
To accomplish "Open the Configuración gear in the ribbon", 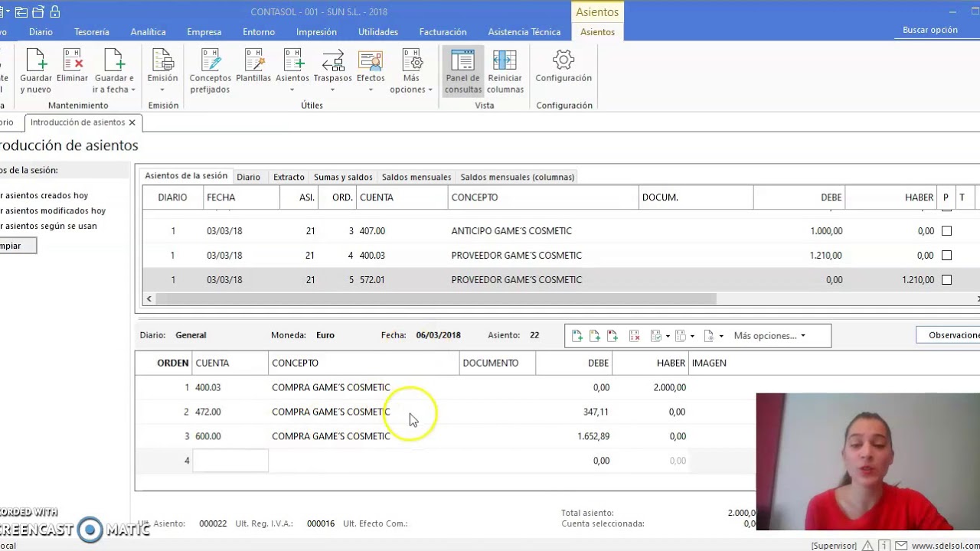I will pyautogui.click(x=563, y=66).
